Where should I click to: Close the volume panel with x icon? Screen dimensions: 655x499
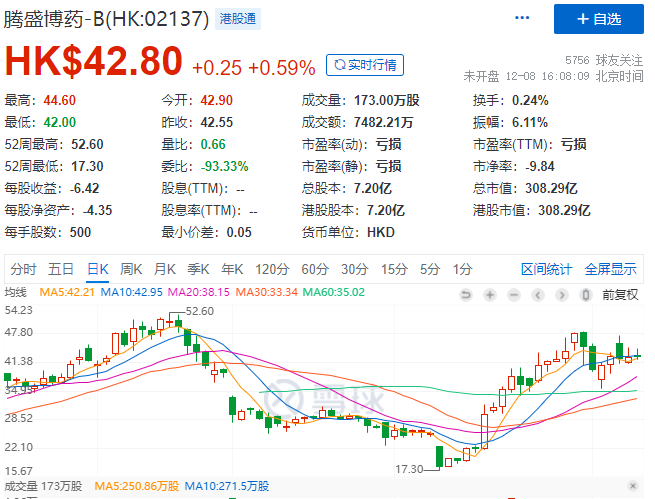[633, 486]
